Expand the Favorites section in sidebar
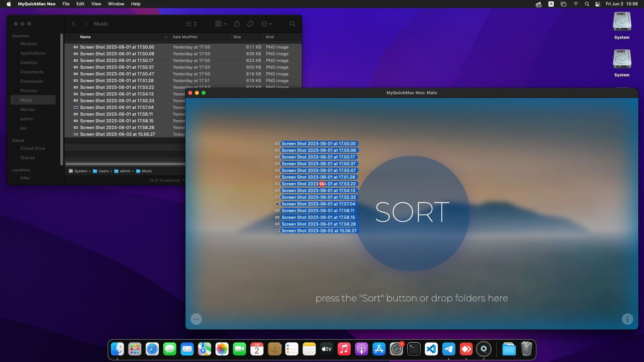644x362 pixels. (x=20, y=35)
